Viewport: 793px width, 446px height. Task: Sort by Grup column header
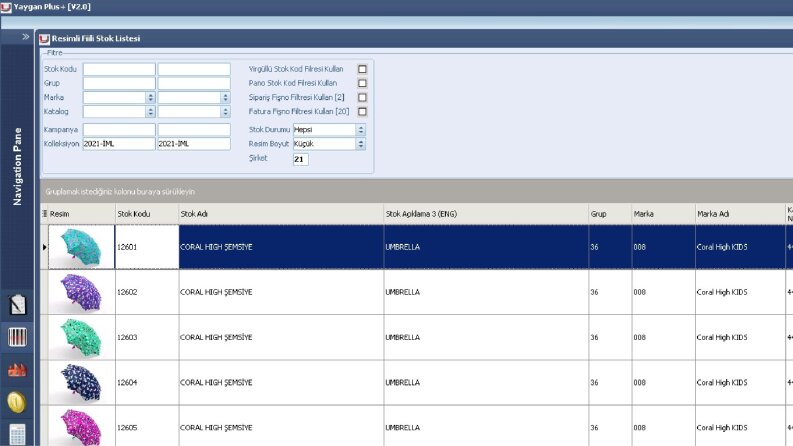pyautogui.click(x=610, y=214)
